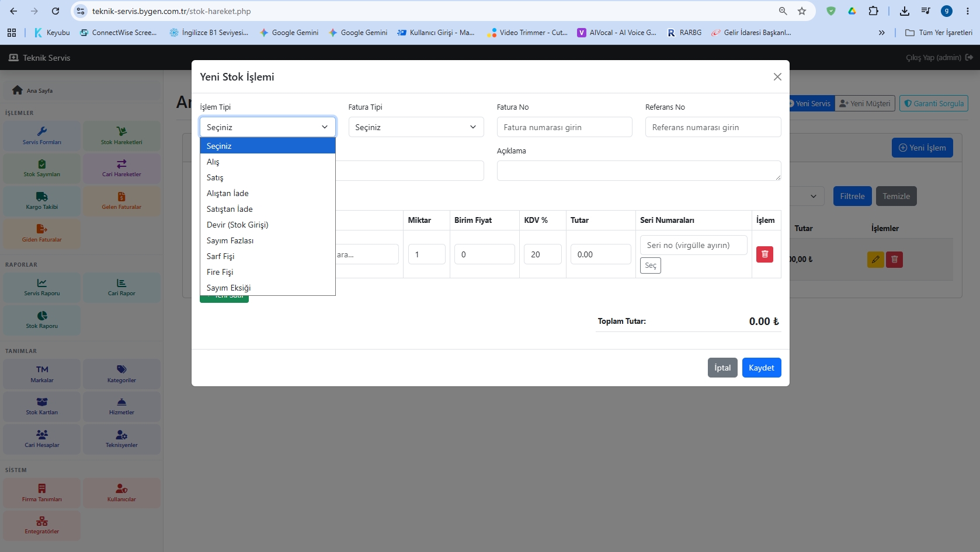Focus the Fatura No input field
Screen dimensions: 980x552
(564, 127)
